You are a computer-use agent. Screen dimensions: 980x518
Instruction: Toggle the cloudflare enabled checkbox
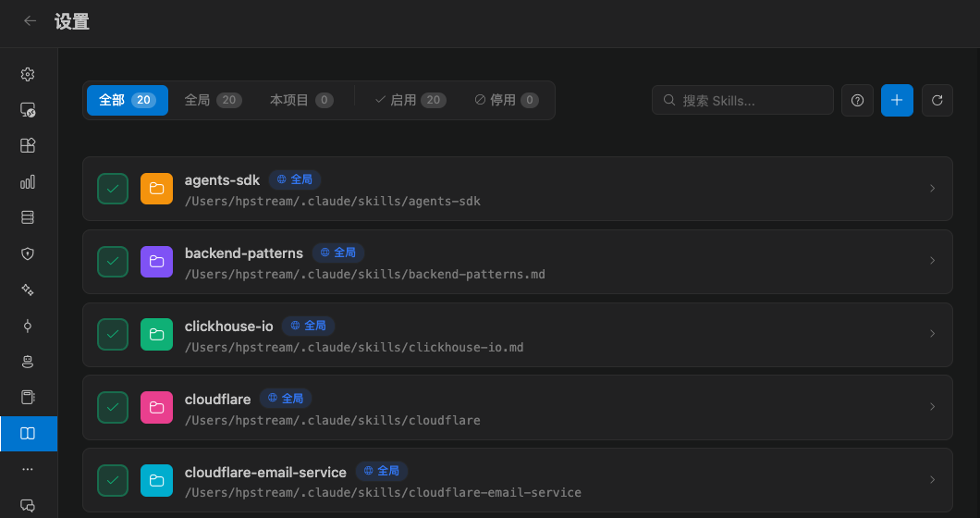click(113, 407)
